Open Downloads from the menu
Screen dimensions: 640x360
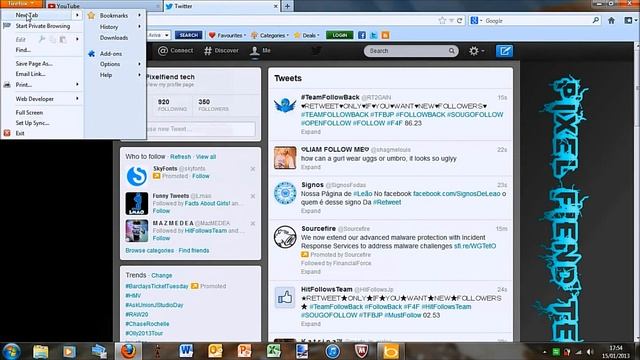click(114, 38)
